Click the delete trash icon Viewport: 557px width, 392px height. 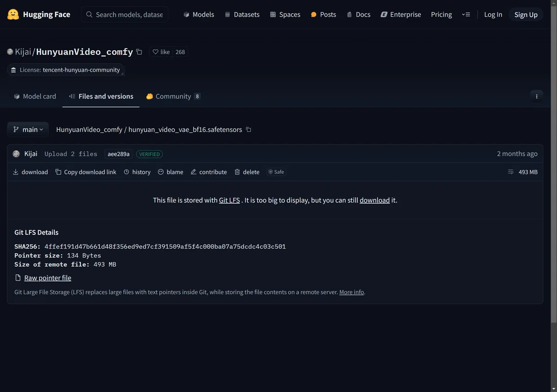pos(237,172)
